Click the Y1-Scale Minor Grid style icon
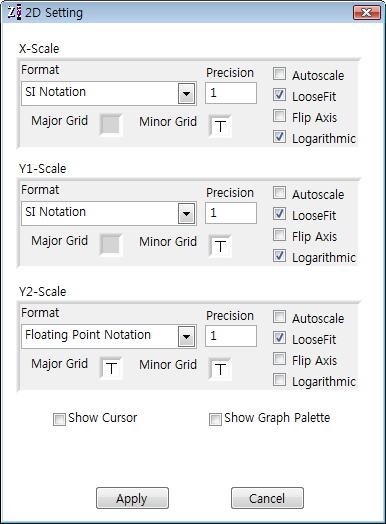Image resolution: width=386 pixels, height=524 pixels. pyautogui.click(x=220, y=246)
